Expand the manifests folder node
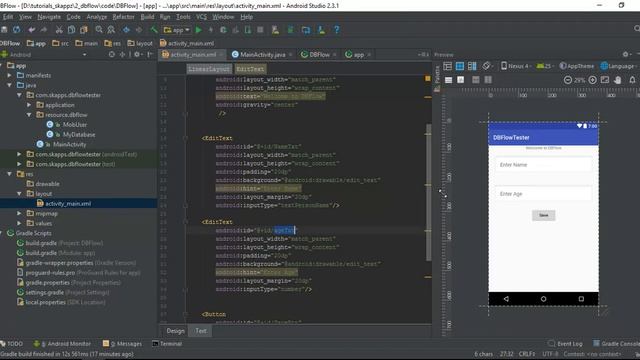 (9, 76)
